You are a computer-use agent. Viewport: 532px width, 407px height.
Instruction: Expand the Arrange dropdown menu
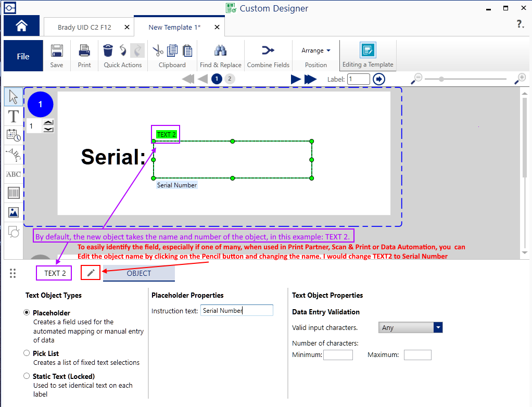coord(315,50)
